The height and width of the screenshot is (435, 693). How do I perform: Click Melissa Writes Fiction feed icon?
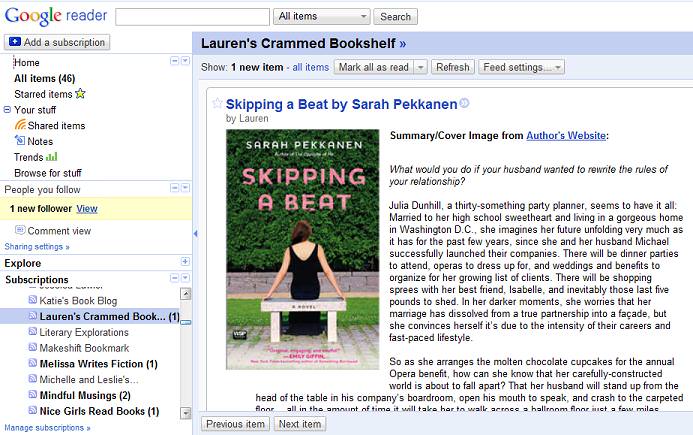(33, 363)
